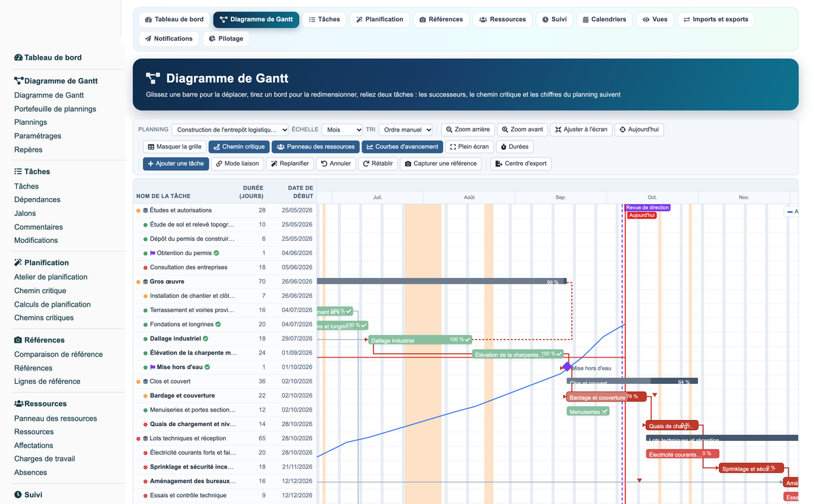This screenshot has width=814, height=504.
Task: Open the Tableau de bord tab
Action: [x=174, y=20]
